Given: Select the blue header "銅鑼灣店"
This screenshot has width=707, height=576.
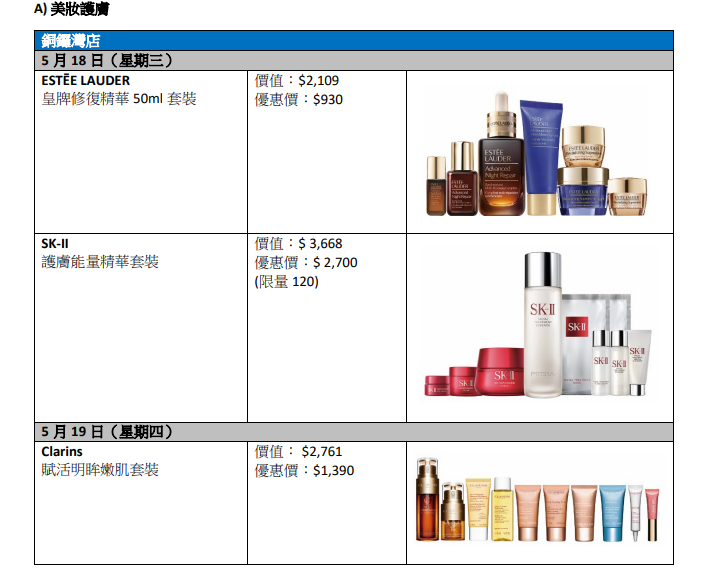Looking at the screenshot, I should [354, 41].
